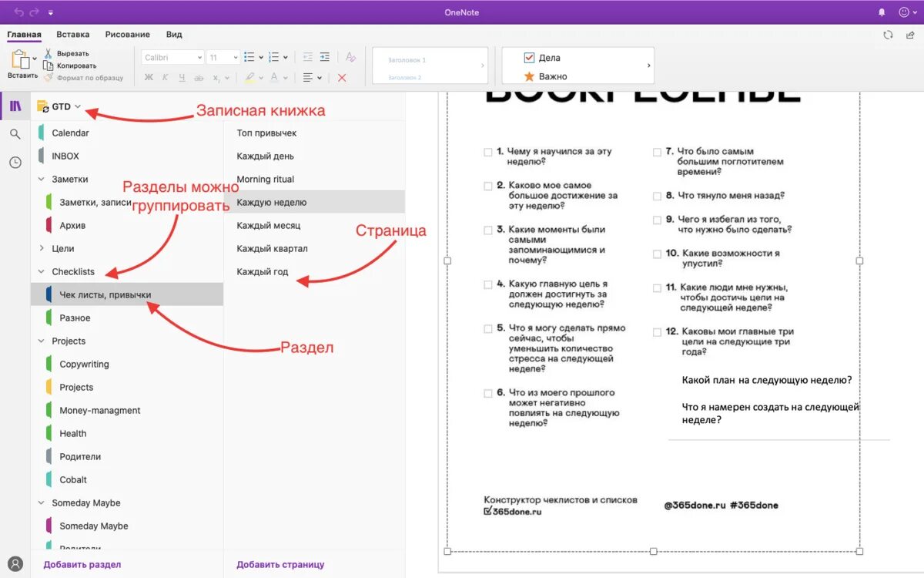Viewport: 924px width, 578px height.
Task: Click the Redo arrow in title bar
Action: click(x=35, y=12)
